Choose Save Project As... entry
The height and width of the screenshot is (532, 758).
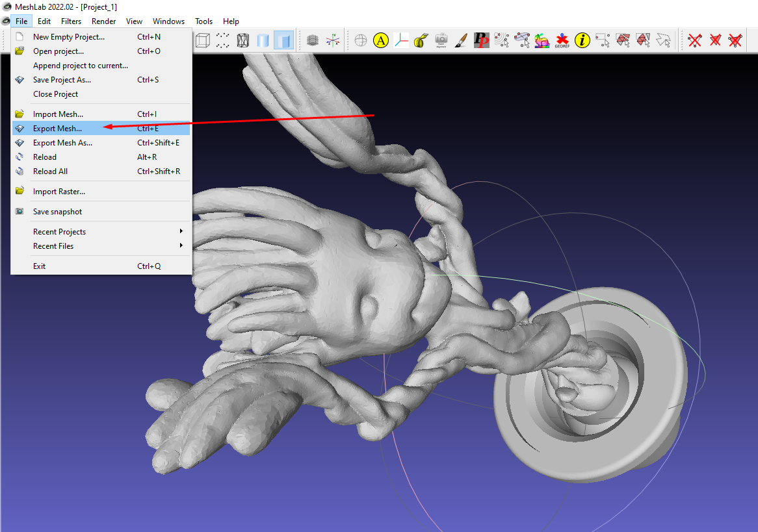pos(101,80)
